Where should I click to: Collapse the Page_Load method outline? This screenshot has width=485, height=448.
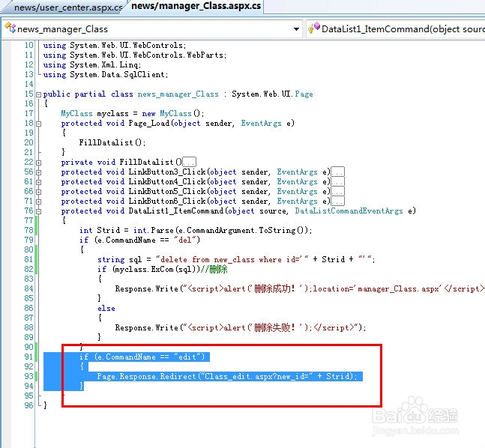click(x=39, y=124)
